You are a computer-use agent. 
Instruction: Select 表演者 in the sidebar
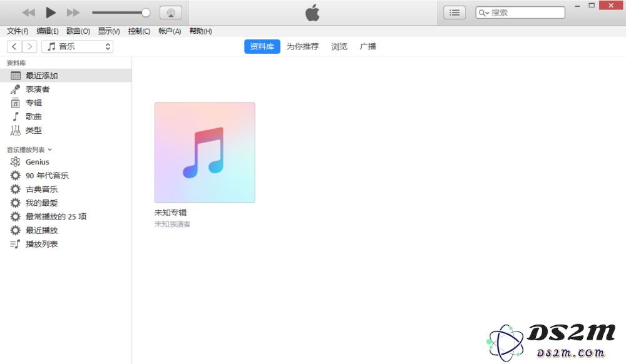tap(66, 89)
